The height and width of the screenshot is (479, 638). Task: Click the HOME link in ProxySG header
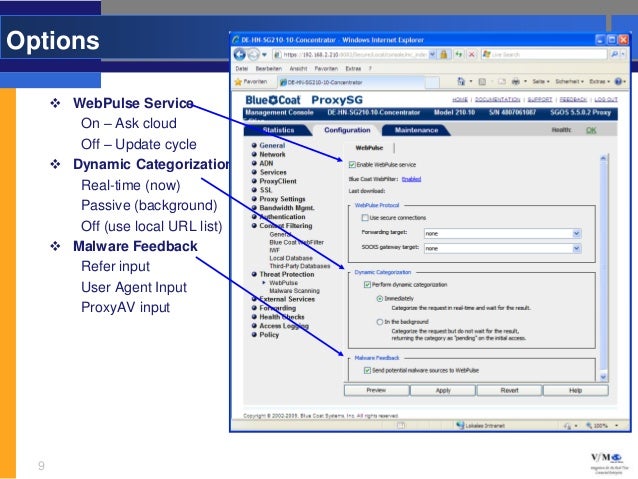(460, 99)
